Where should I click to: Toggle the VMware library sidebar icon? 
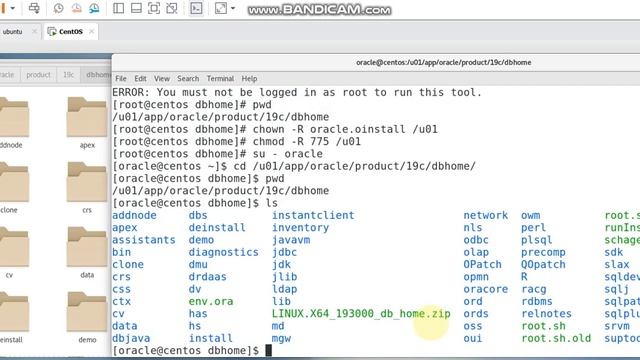[x=118, y=8]
